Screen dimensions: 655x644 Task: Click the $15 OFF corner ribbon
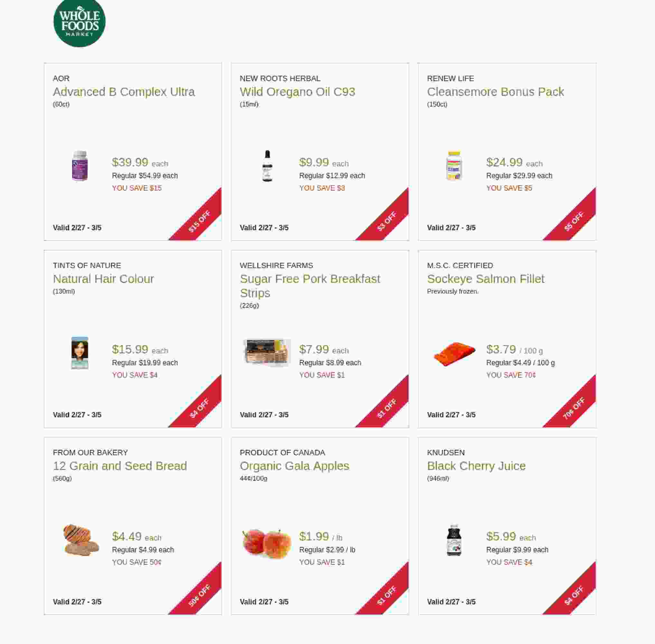(x=200, y=221)
